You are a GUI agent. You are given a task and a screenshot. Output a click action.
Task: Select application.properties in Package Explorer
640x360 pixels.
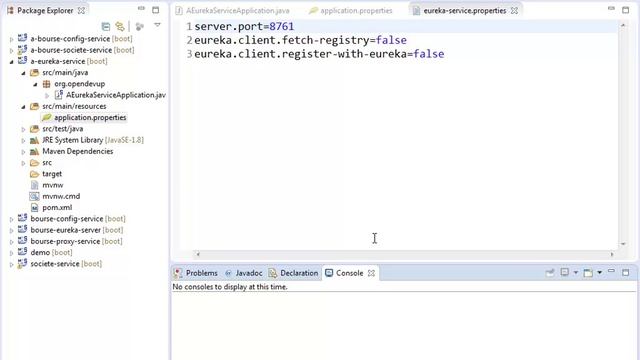[x=90, y=118]
